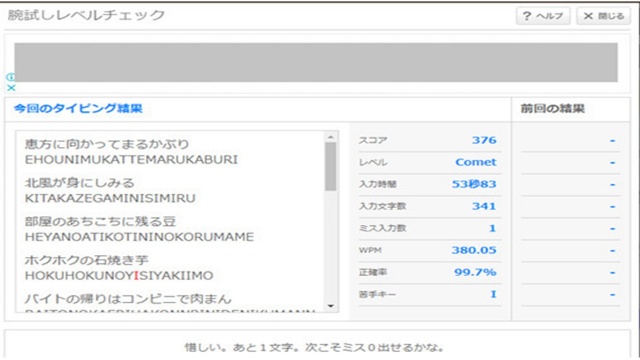Click the input time value 53秒83

(474, 184)
